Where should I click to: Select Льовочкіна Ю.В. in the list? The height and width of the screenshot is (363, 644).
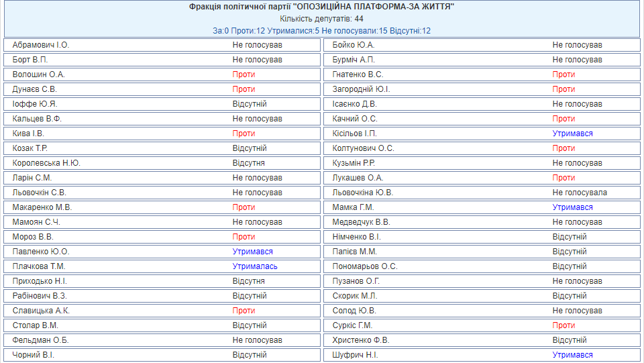click(363, 193)
